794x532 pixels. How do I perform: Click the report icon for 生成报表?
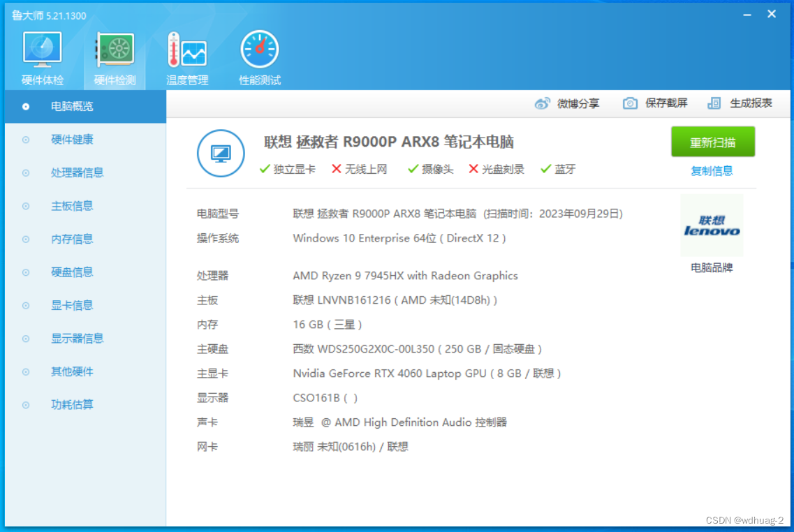tap(714, 103)
